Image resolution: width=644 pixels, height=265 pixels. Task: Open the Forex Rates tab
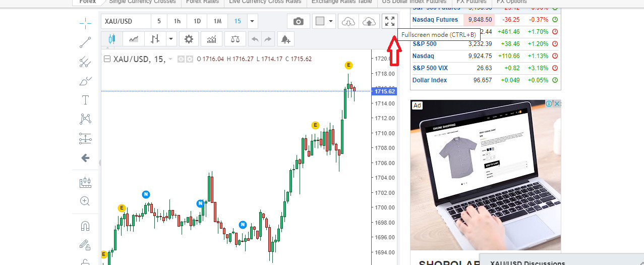(202, 2)
